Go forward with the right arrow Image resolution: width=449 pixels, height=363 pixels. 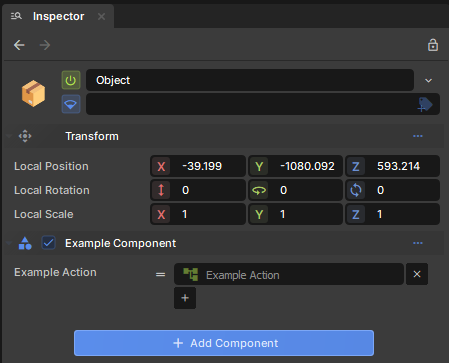(45, 45)
